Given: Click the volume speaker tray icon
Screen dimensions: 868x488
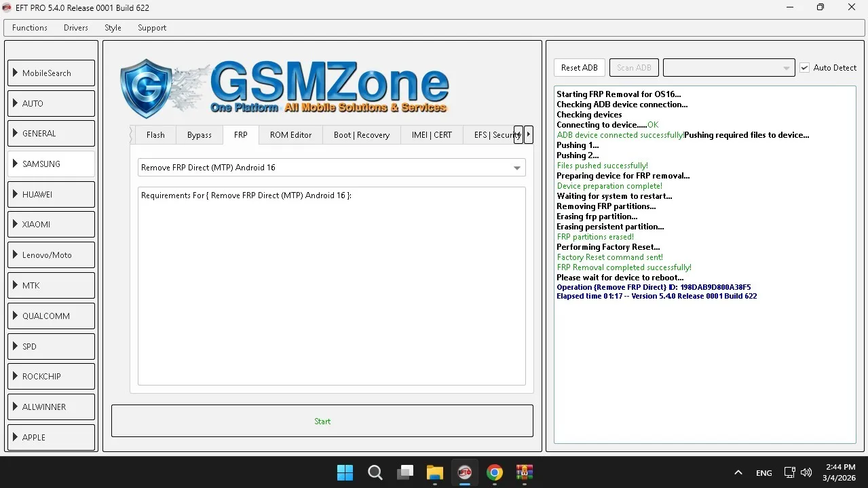Looking at the screenshot, I should tap(806, 472).
